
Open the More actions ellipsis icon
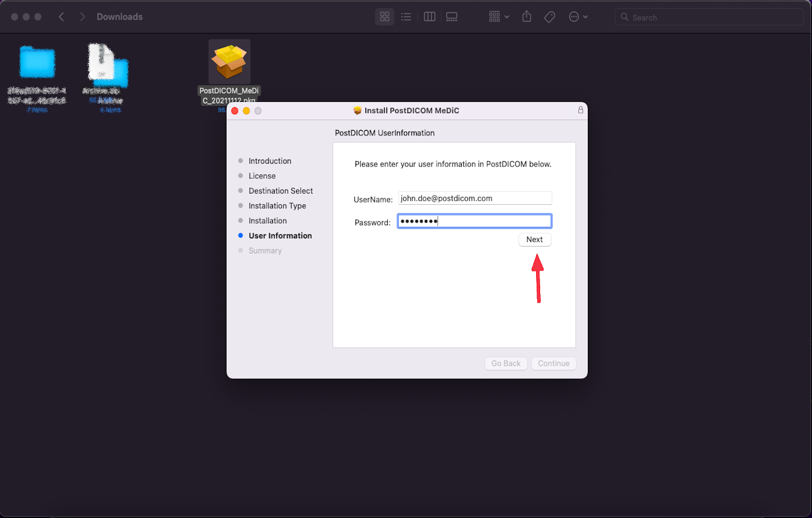(574, 16)
